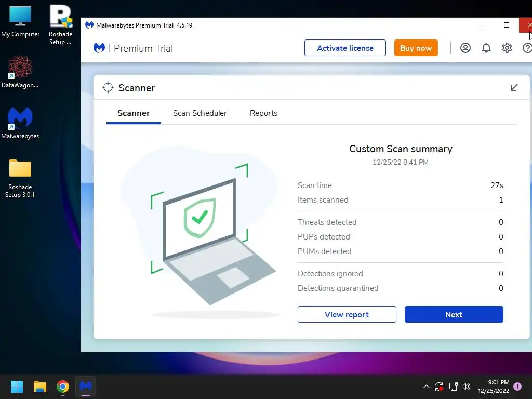Click the Threats detected label

point(327,222)
